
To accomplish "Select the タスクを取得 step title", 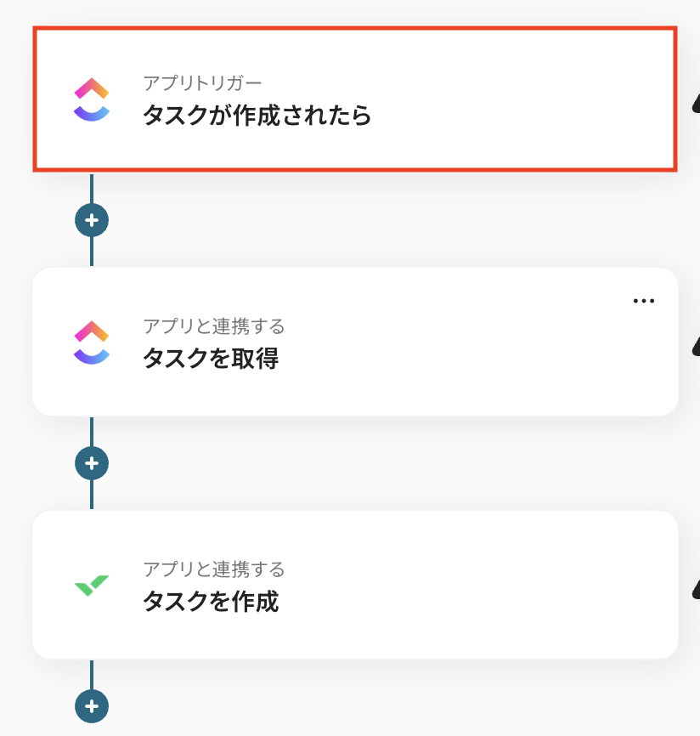I will (x=210, y=359).
